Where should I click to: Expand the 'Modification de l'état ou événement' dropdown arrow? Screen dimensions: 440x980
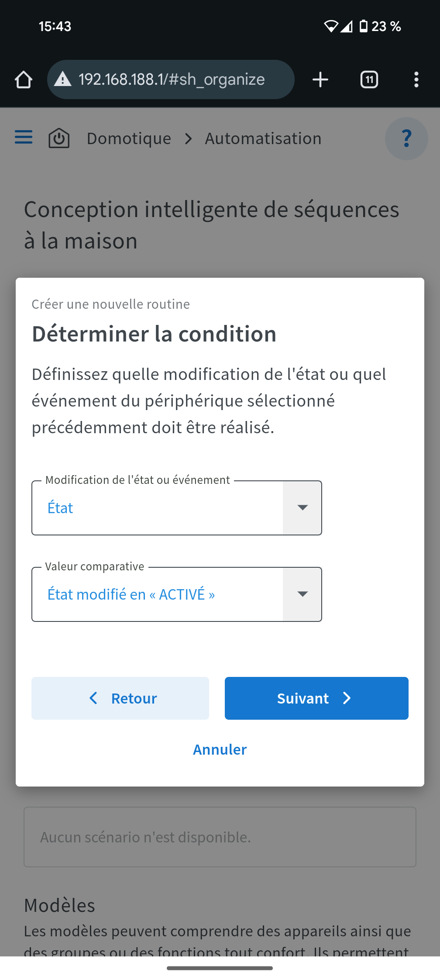click(x=302, y=508)
